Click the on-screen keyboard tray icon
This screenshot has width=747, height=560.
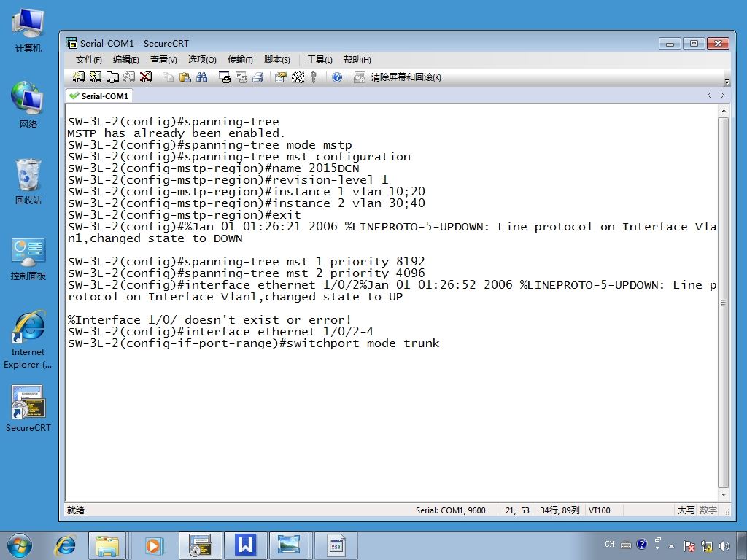(626, 544)
